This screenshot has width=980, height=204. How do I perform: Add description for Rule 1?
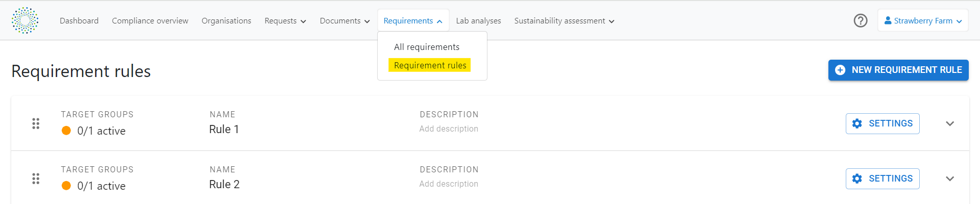tap(449, 129)
